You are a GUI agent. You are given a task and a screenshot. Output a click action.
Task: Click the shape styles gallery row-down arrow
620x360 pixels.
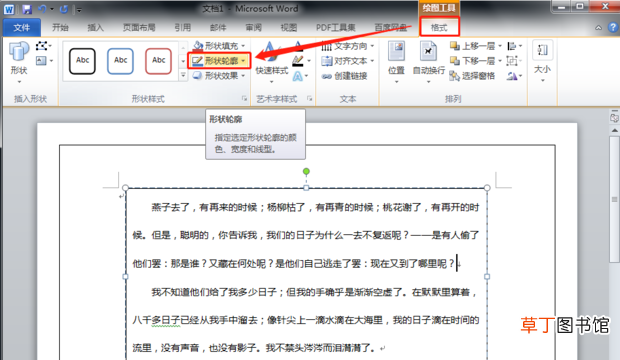pyautogui.click(x=183, y=61)
